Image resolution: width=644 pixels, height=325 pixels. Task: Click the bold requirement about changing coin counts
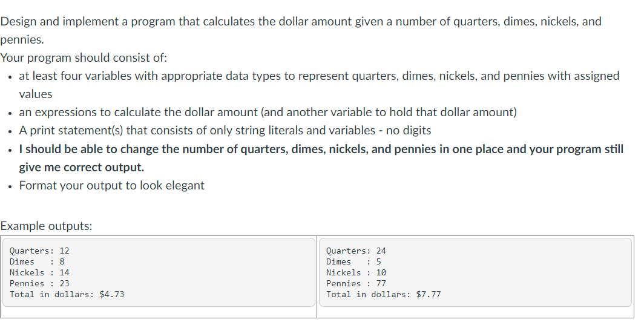321,158
